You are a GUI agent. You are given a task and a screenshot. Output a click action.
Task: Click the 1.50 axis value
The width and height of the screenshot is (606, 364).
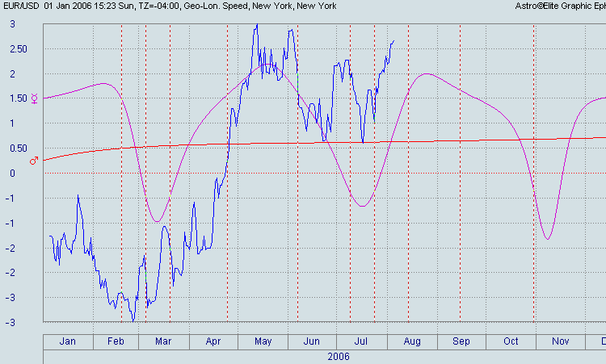point(19,98)
